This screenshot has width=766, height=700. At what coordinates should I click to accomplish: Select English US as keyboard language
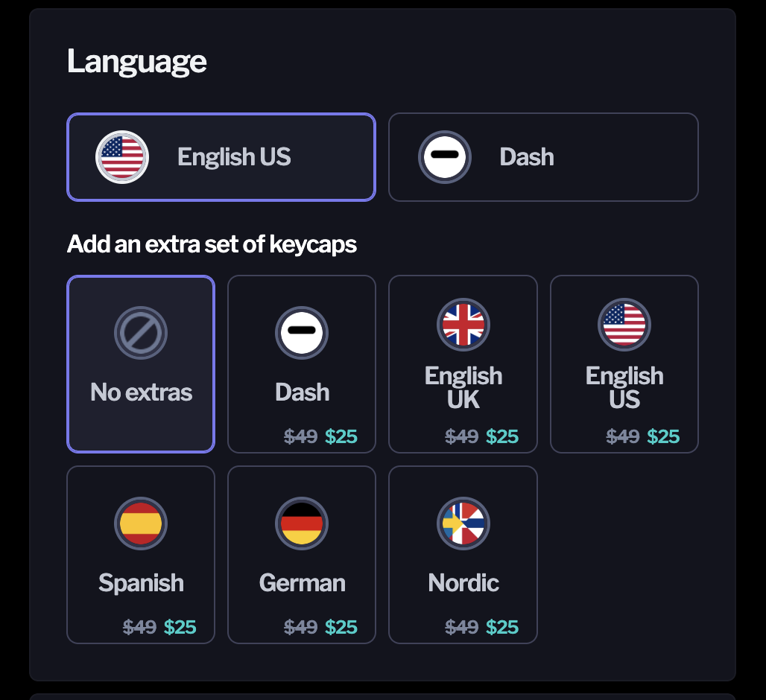click(x=221, y=157)
